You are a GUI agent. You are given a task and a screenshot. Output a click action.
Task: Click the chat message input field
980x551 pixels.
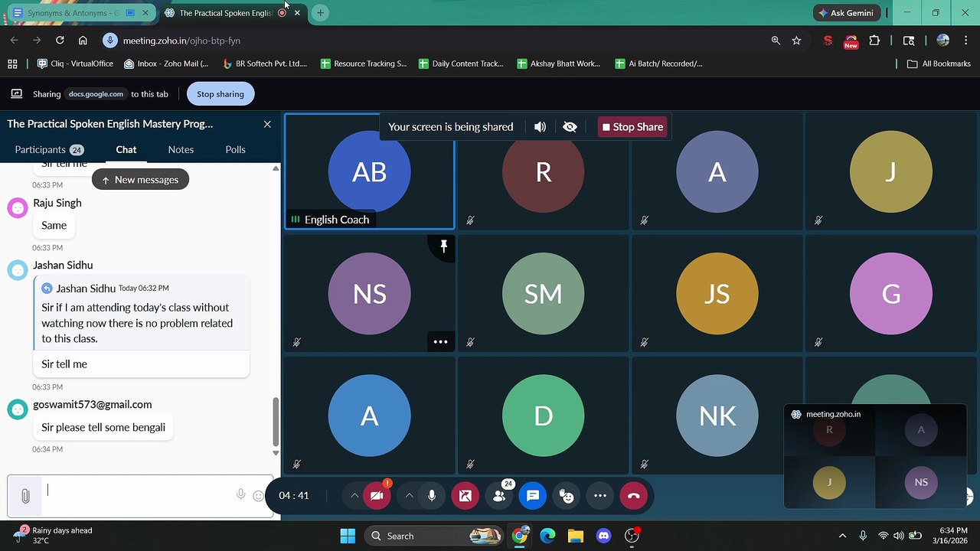138,496
